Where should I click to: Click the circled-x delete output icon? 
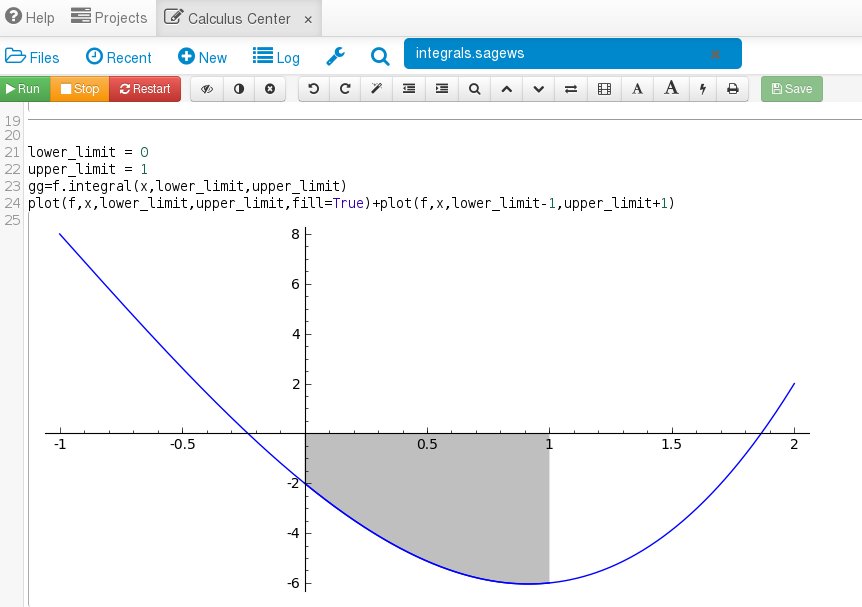coord(270,89)
